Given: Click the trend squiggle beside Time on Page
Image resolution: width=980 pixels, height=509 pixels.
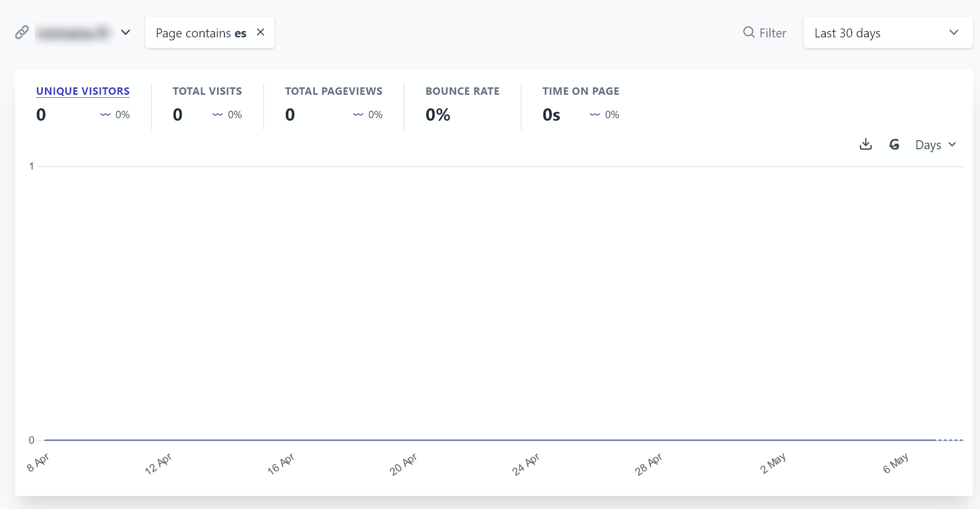Looking at the screenshot, I should [x=594, y=115].
